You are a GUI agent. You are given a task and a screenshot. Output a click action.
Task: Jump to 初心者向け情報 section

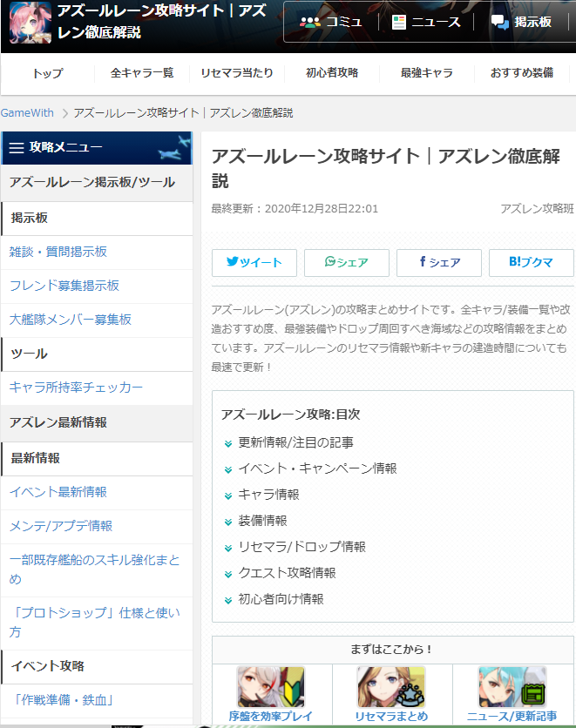tap(281, 599)
